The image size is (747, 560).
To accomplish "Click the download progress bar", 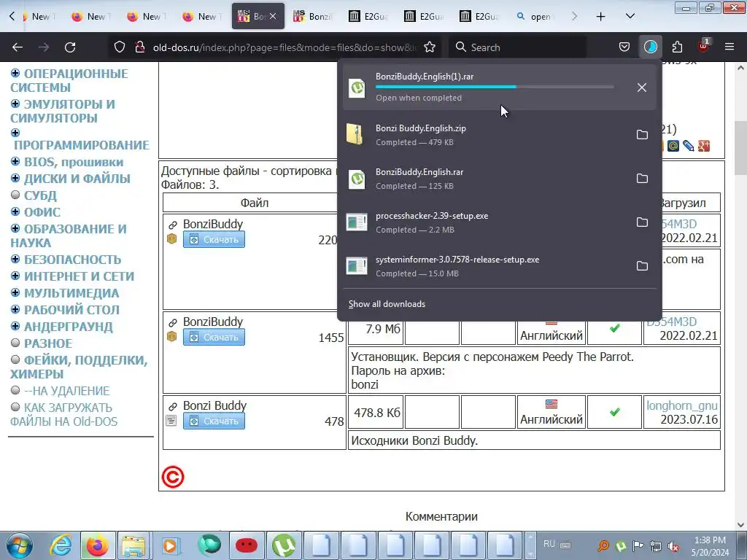I will point(495,87).
